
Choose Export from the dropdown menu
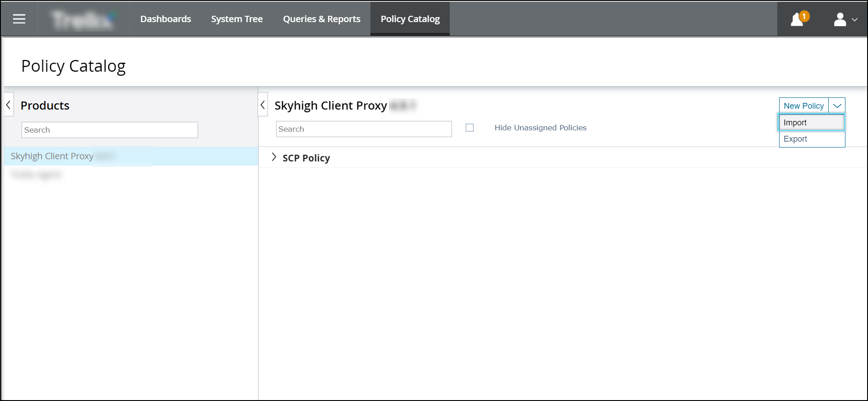tap(812, 139)
